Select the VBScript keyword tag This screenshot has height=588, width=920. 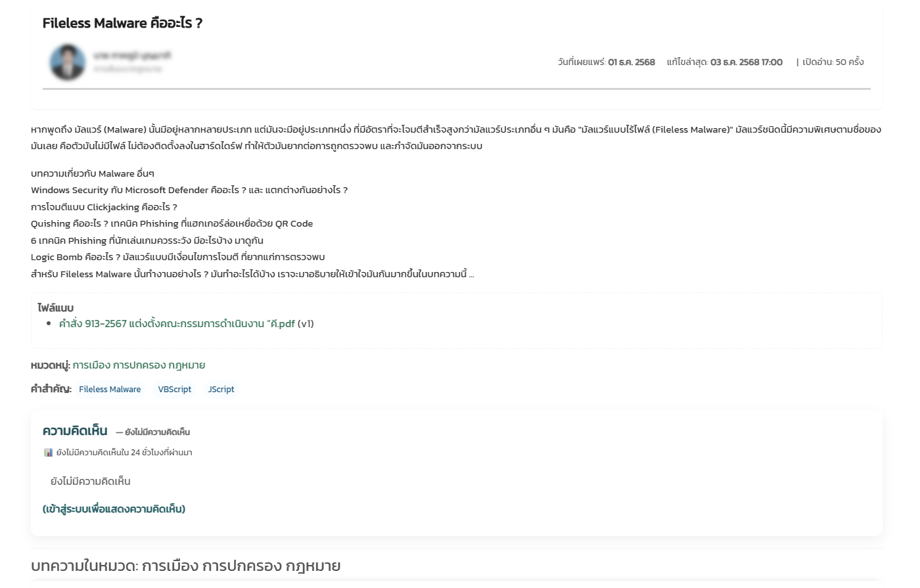(175, 389)
